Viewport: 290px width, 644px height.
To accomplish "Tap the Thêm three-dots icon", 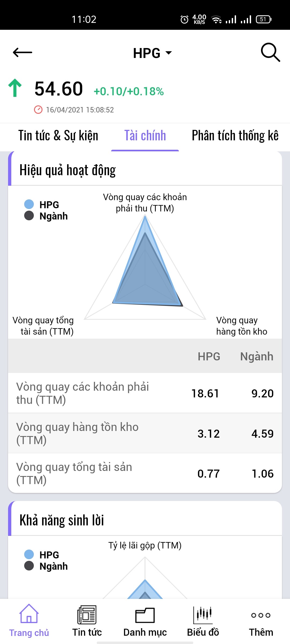I will coord(261,615).
